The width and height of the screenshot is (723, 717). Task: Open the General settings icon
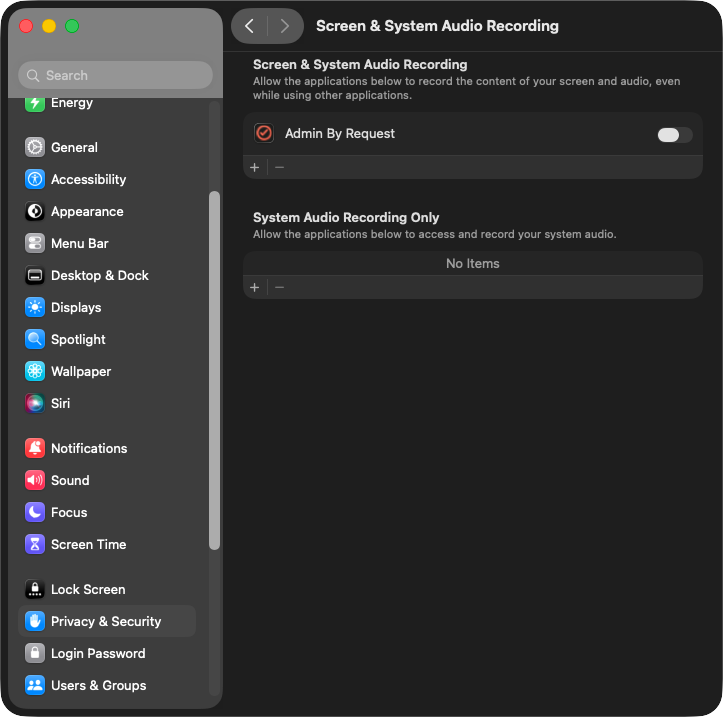pyautogui.click(x=35, y=147)
